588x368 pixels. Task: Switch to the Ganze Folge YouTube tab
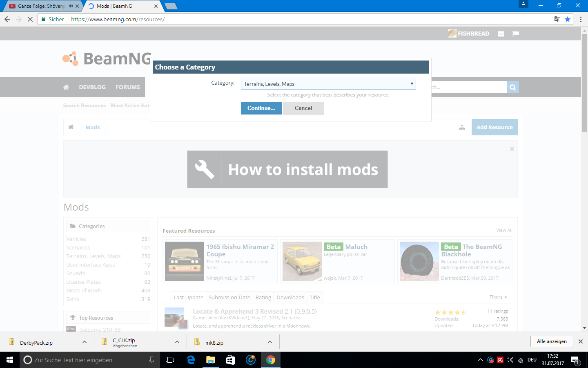tap(41, 6)
